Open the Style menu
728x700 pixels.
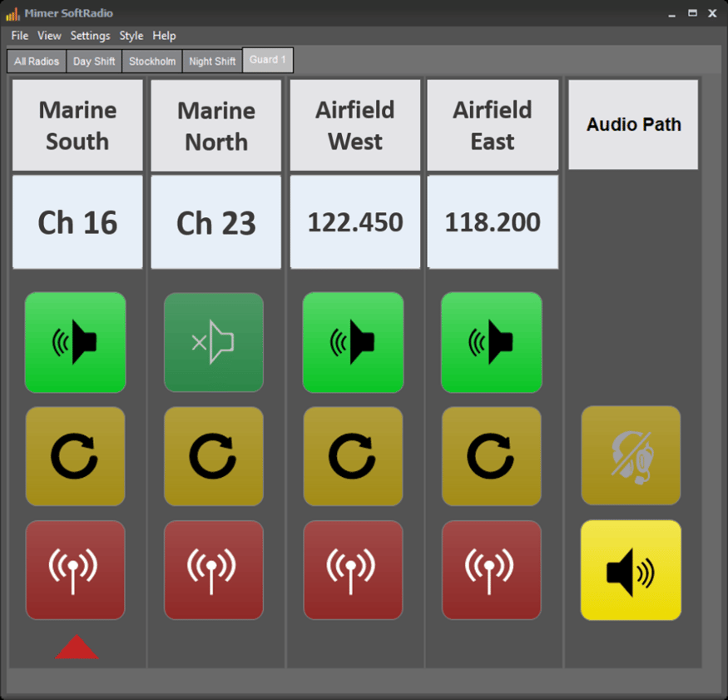(131, 36)
